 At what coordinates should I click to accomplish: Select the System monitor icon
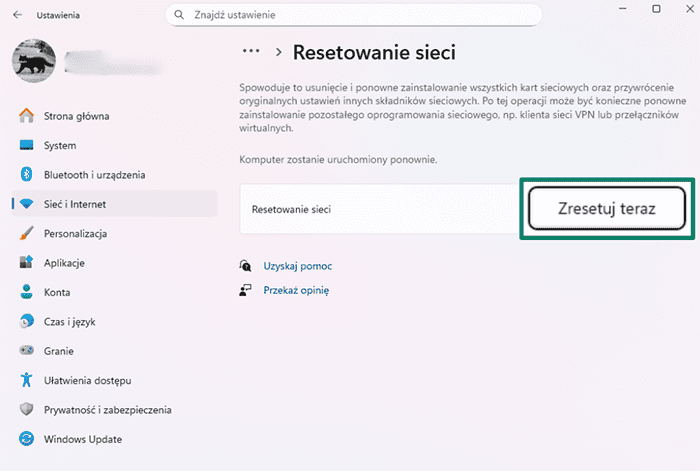(27, 145)
